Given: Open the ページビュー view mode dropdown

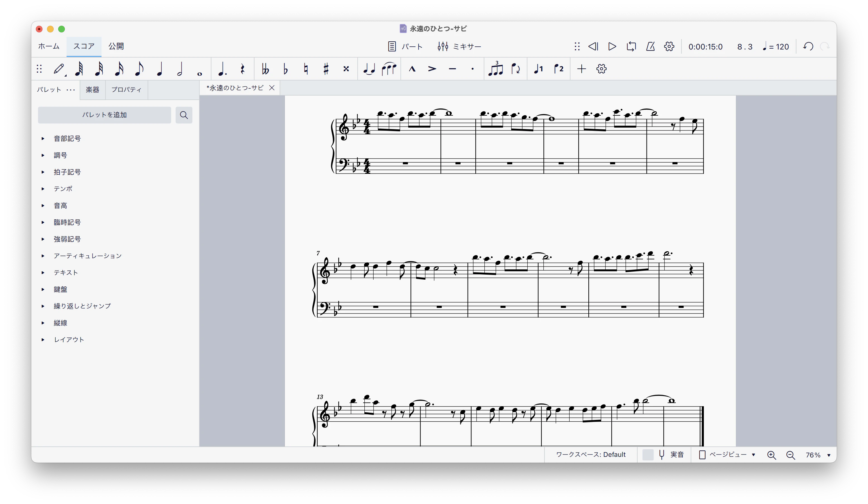Looking at the screenshot, I should tap(727, 455).
